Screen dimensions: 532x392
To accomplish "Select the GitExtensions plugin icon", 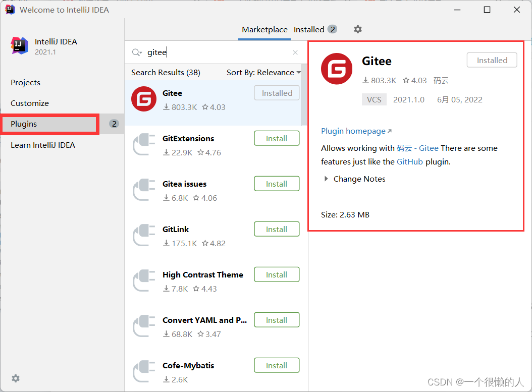I will (144, 144).
